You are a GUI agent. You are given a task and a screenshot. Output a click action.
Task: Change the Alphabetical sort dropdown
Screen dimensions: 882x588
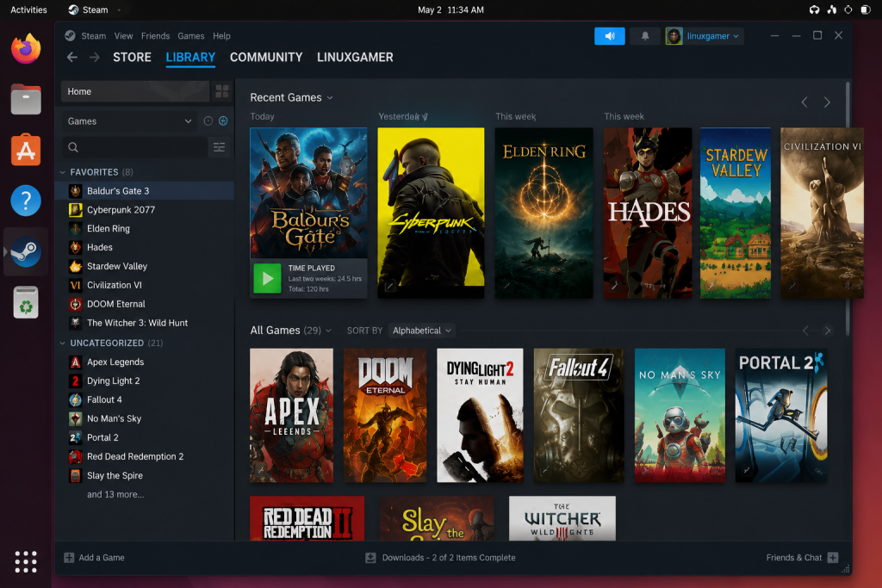click(422, 331)
